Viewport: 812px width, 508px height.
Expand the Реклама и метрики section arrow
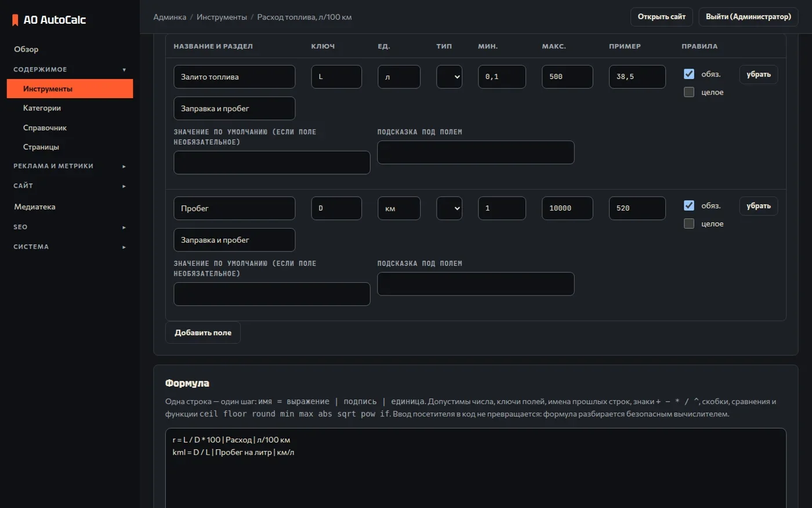tap(124, 167)
